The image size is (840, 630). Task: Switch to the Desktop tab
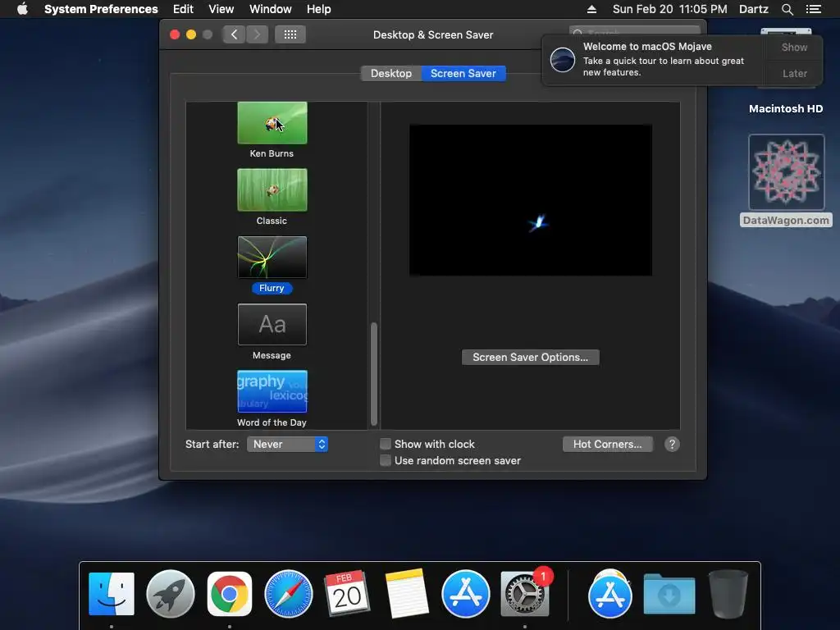[x=391, y=73]
